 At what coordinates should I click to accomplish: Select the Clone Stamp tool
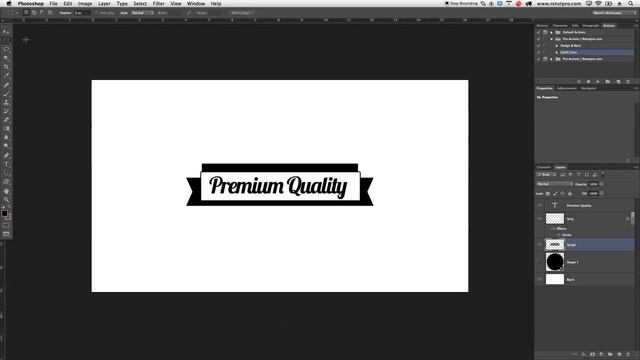pos(6,102)
